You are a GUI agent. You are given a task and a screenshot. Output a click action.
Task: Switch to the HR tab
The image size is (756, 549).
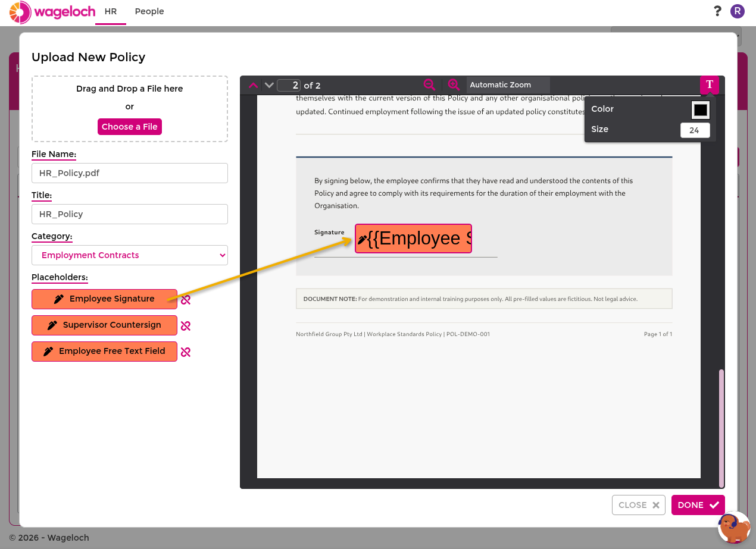pyautogui.click(x=110, y=11)
